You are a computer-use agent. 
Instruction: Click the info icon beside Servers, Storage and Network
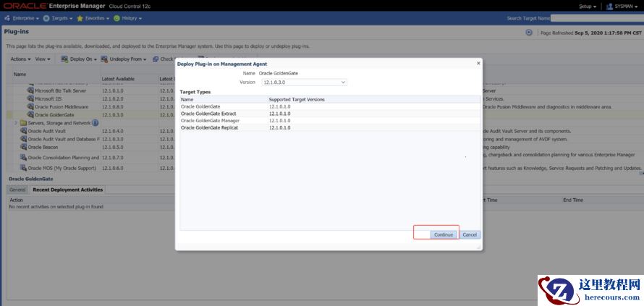click(95, 123)
